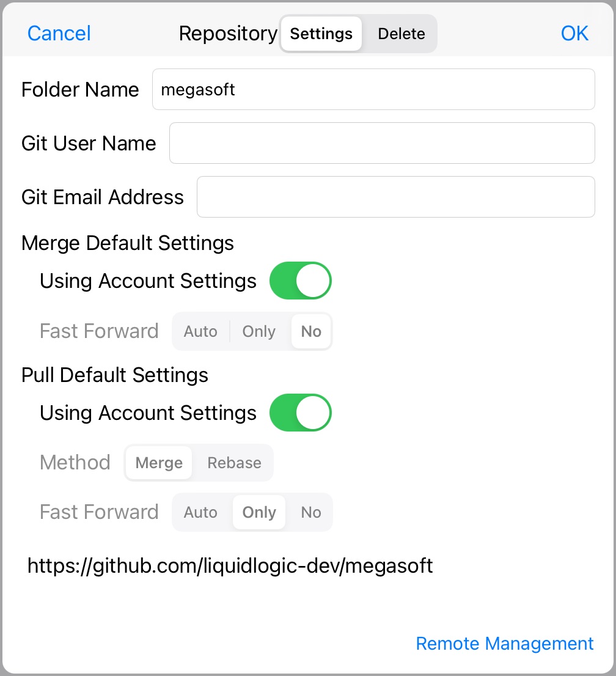Select Only for Pull Fast Forward
The image size is (616, 676).
point(258,512)
